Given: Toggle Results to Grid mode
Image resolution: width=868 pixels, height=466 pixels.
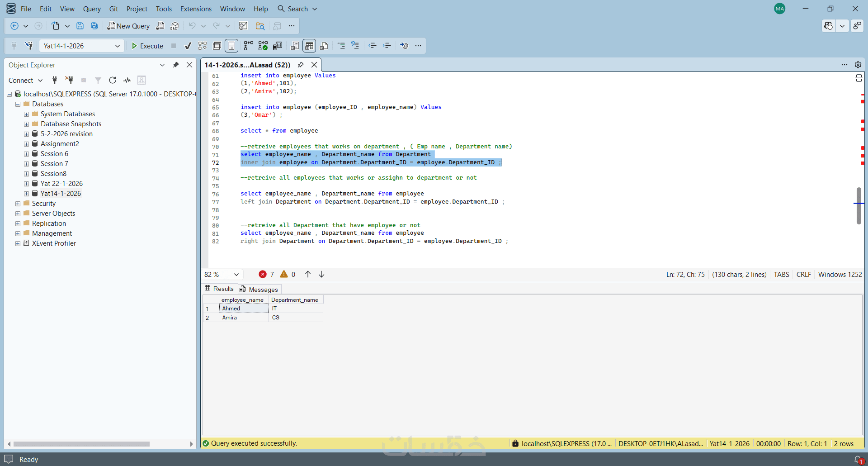Looking at the screenshot, I should 309,46.
